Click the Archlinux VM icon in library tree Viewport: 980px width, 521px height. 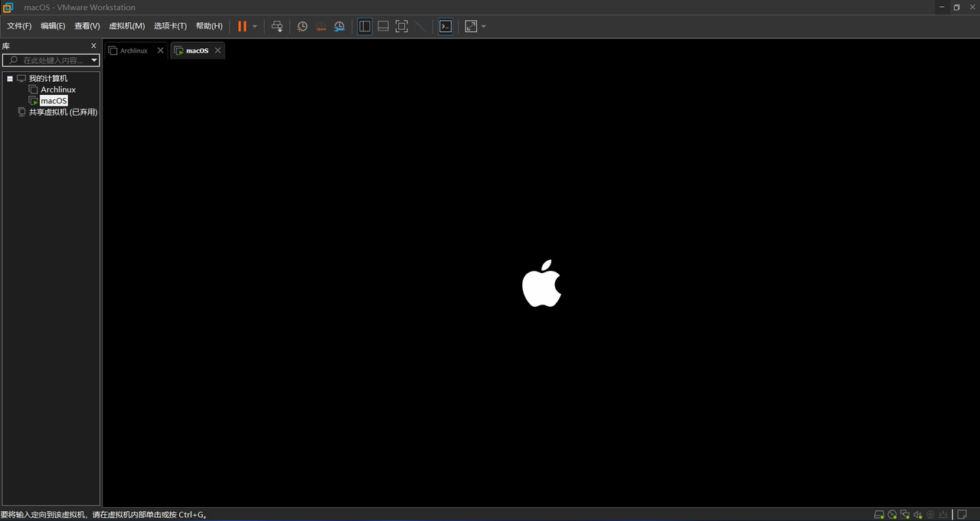tap(33, 90)
